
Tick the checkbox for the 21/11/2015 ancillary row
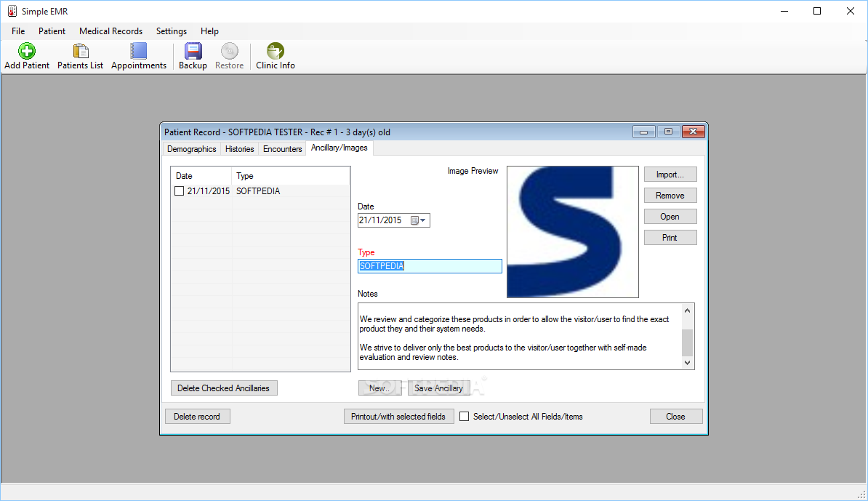tap(179, 191)
